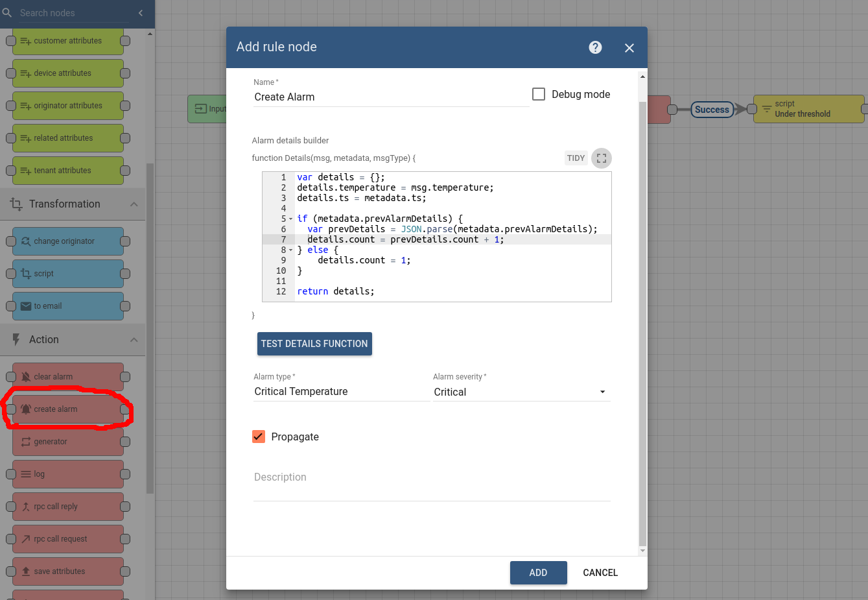Uncheck the Propagate checkbox

(259, 437)
